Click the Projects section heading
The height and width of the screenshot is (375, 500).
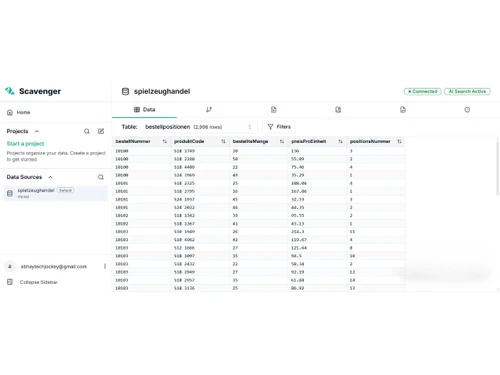[17, 131]
